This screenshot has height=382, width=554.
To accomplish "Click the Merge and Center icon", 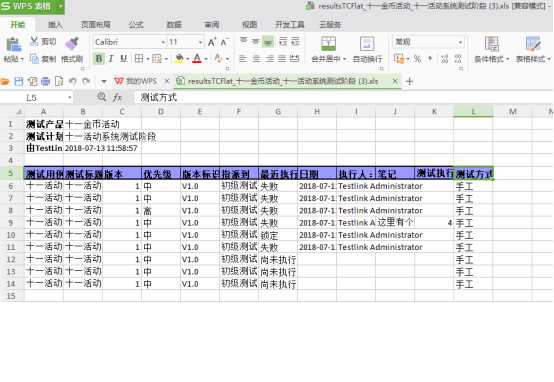I will click(x=328, y=43).
